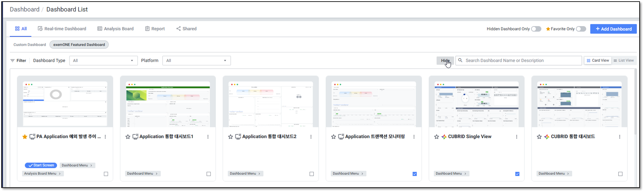Check the CUBRID 통합 대시보드 checkbox
644x192 pixels.
pos(620,174)
